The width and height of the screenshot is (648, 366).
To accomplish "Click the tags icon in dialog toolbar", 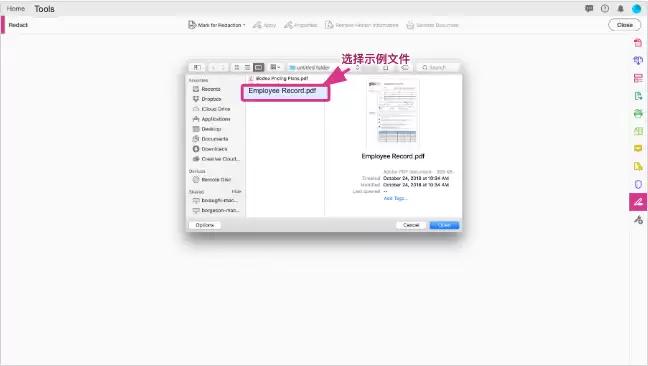I will pos(405,67).
